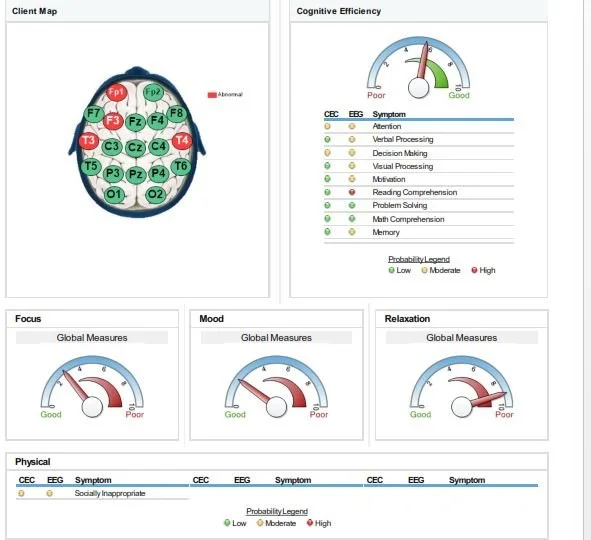
Task: Click the Focus Global Measures gauge
Action: [92, 386]
